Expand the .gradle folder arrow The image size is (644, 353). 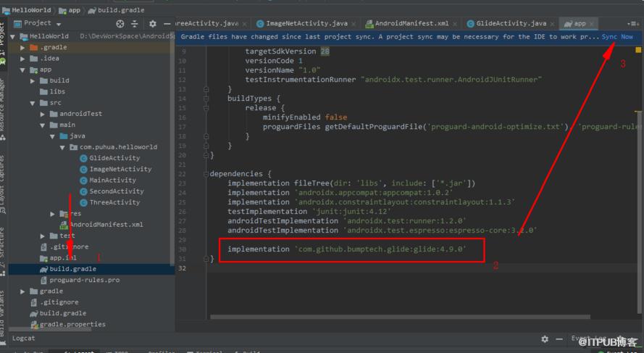point(22,48)
